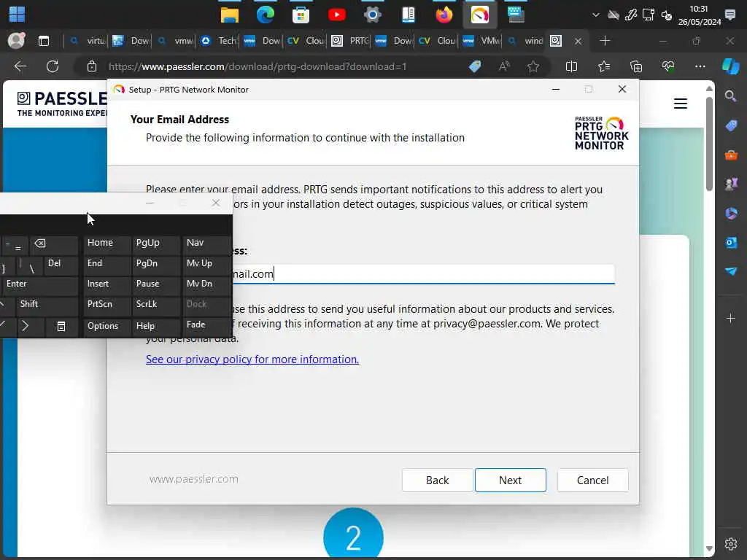Switch to the 'PRTG' browser tab
Screen dimensions: 747x560
point(350,41)
